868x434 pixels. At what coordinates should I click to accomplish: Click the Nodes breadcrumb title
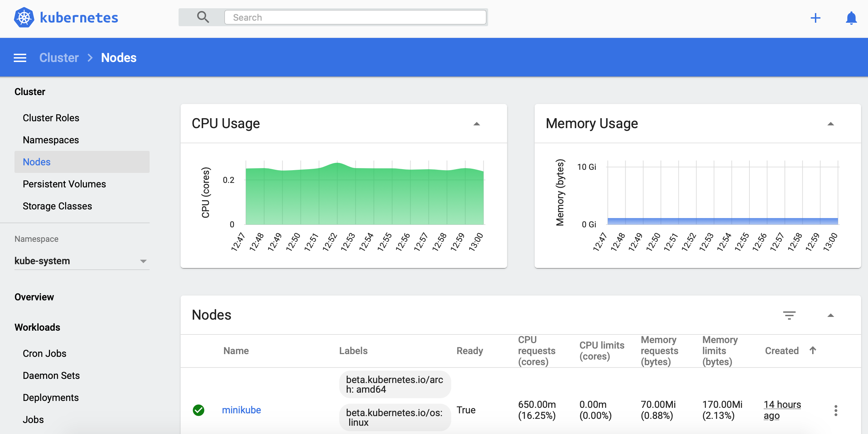tap(119, 58)
